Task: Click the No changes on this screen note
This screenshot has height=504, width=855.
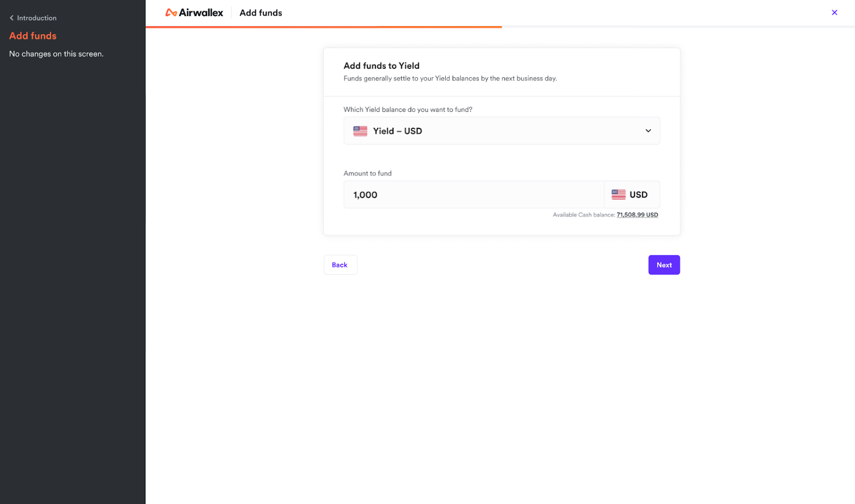Action: 56,54
